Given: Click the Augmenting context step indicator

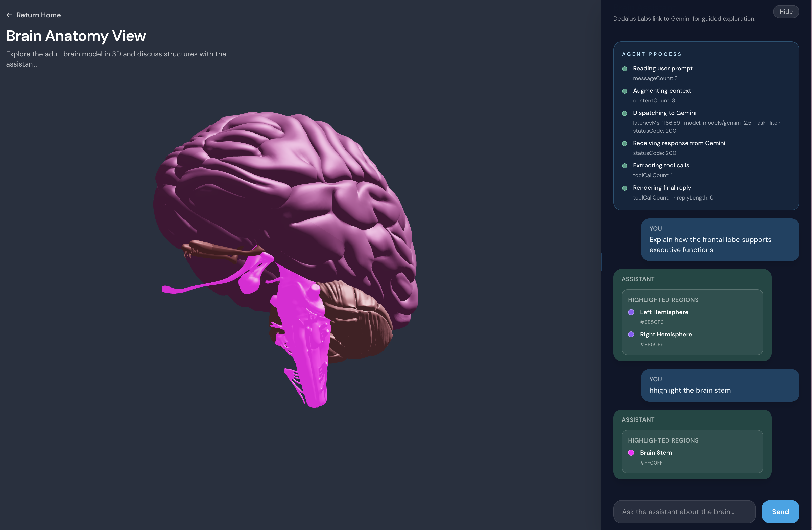Looking at the screenshot, I should click(x=625, y=91).
